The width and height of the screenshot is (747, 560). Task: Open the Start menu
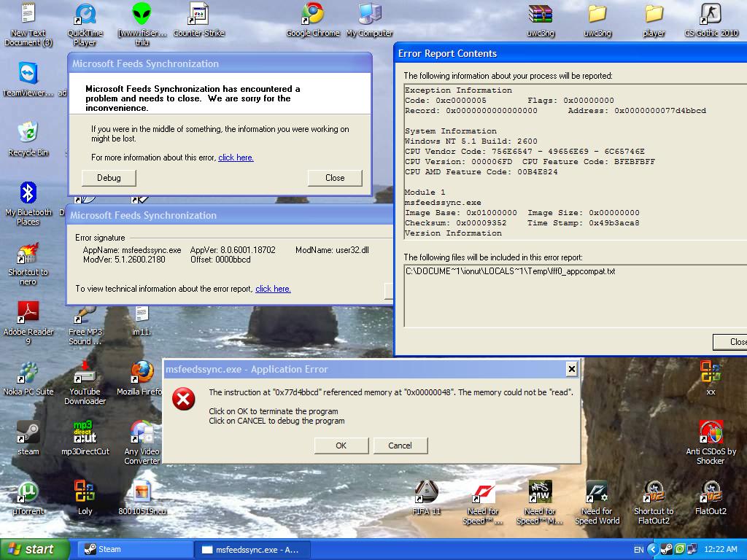[x=34, y=549]
